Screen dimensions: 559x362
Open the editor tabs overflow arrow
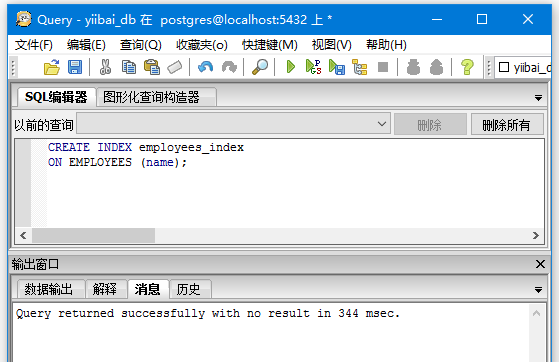[538, 98]
